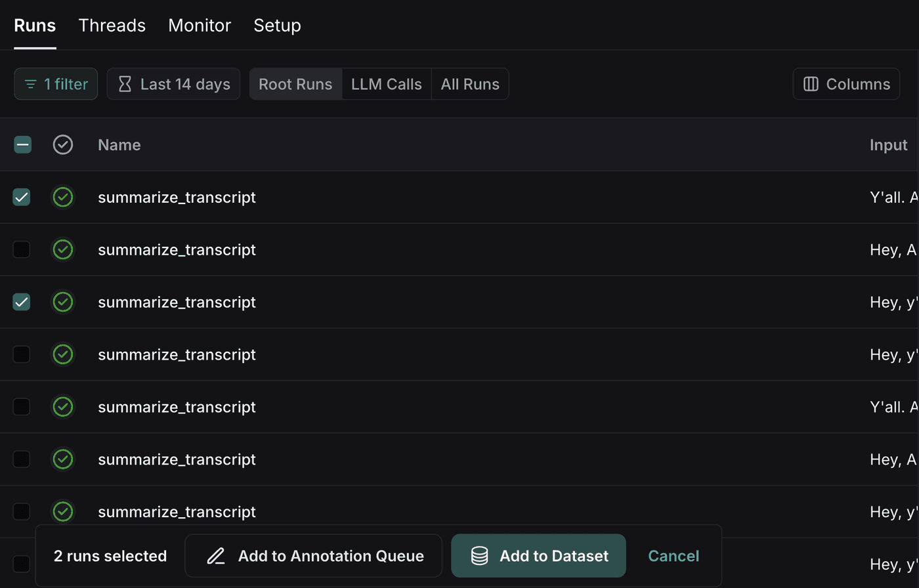This screenshot has height=588, width=919.
Task: Check the second summarize_transcript run checkbox
Action: [x=22, y=249]
